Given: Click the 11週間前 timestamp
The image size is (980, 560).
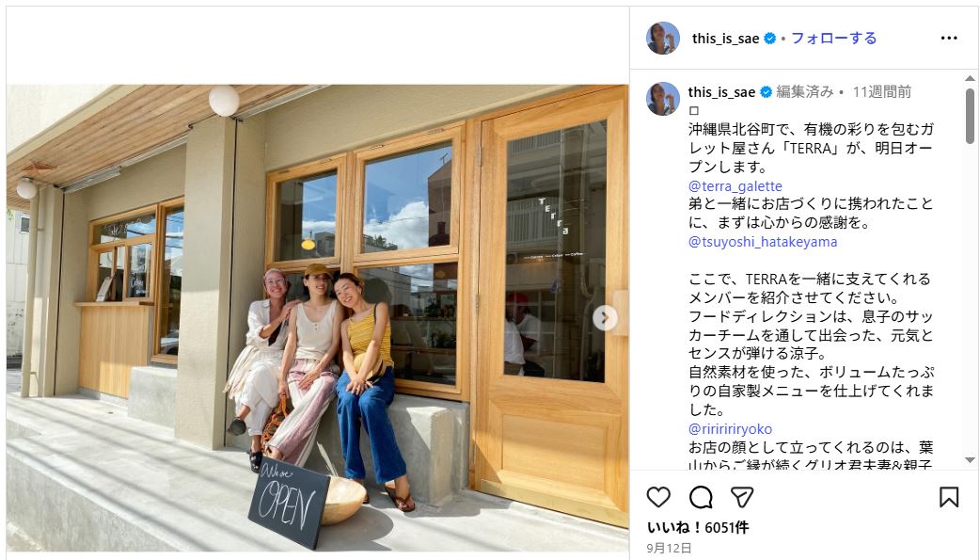Looking at the screenshot, I should pos(882,92).
